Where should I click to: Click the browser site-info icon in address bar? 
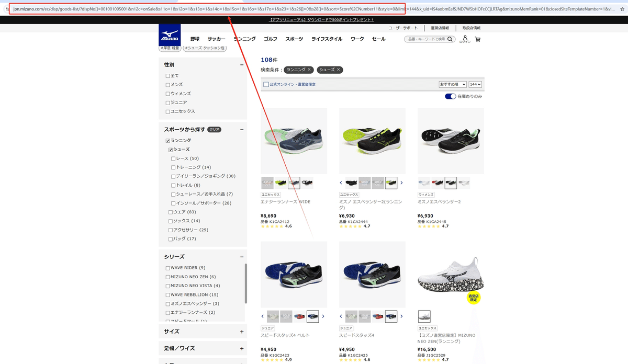[8, 9]
